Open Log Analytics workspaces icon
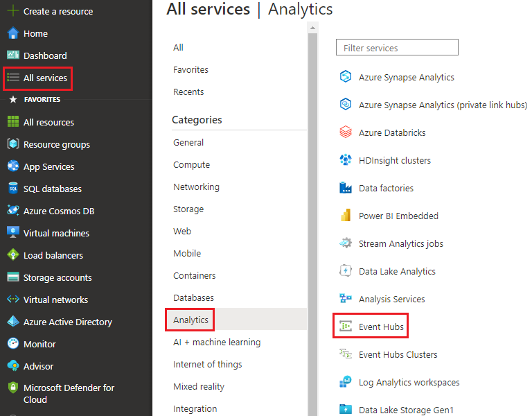Image resolution: width=532 pixels, height=416 pixels. [346, 382]
